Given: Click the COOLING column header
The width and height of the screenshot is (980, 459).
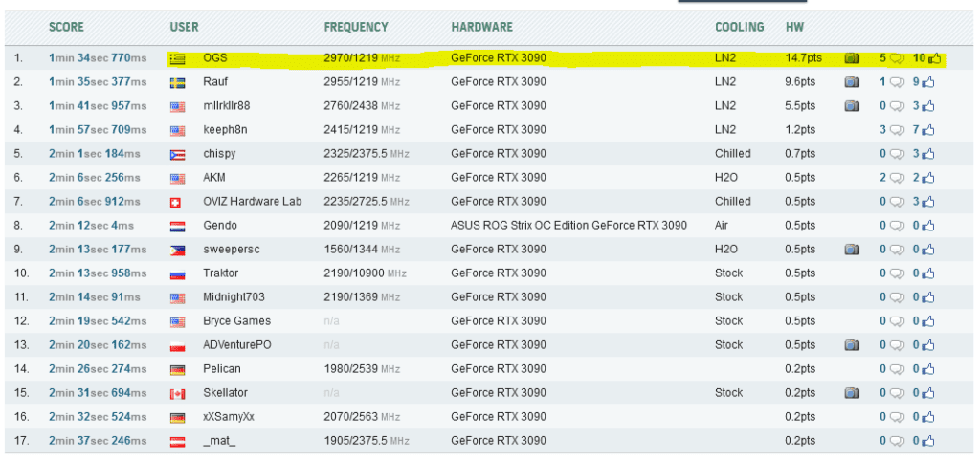Looking at the screenshot, I should pos(740,28).
